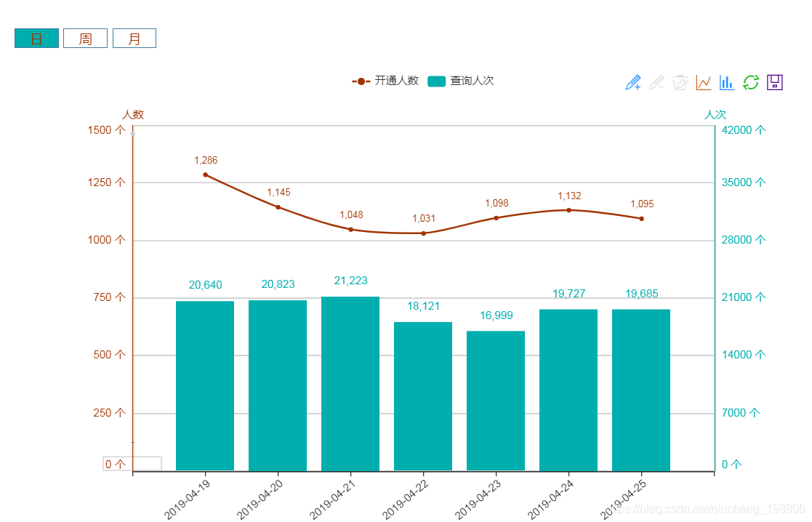
Task: Click the remove mark line pencil icon
Action: (x=656, y=82)
